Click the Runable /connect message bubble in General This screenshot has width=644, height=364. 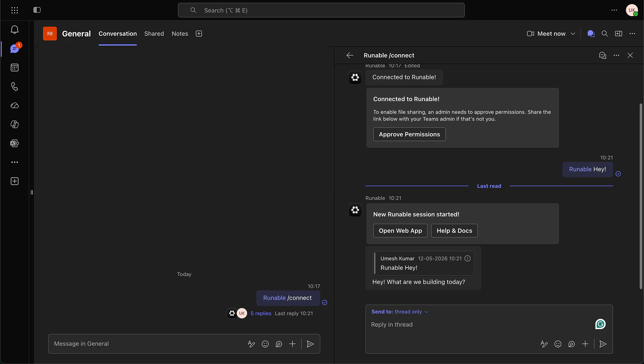[x=288, y=298]
